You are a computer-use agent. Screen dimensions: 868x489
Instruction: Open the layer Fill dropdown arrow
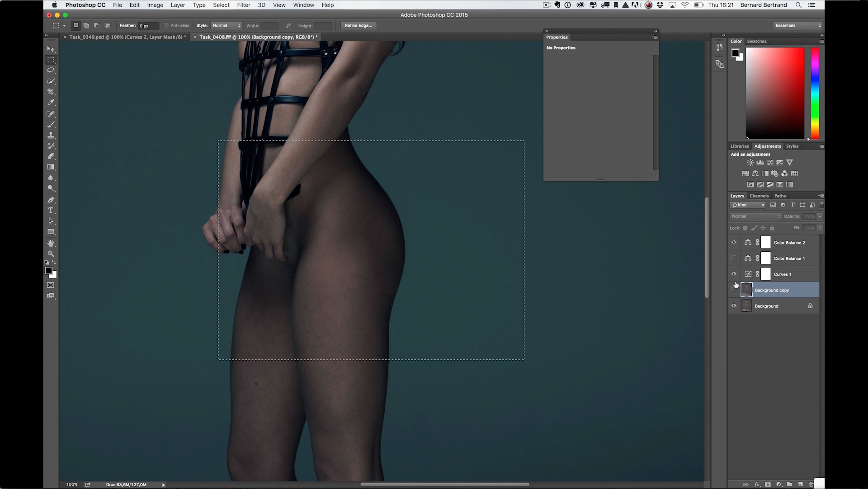pos(820,228)
